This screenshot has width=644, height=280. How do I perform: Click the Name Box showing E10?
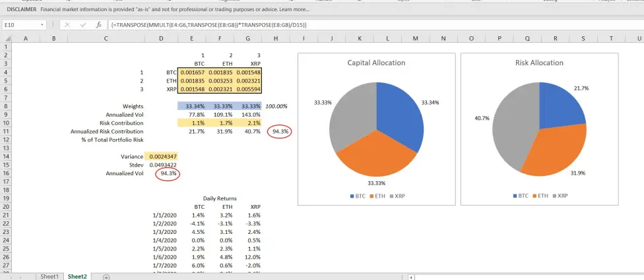click(x=21, y=25)
